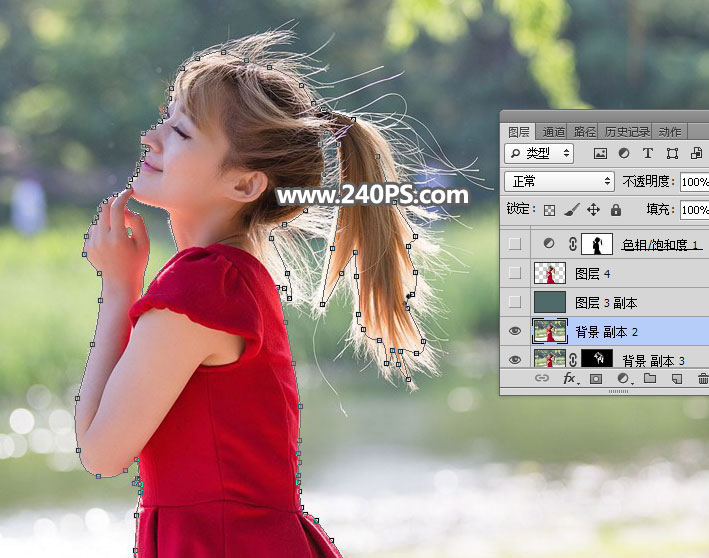Show the 图层 4 layer visibility
This screenshot has width=709, height=558.
(515, 273)
